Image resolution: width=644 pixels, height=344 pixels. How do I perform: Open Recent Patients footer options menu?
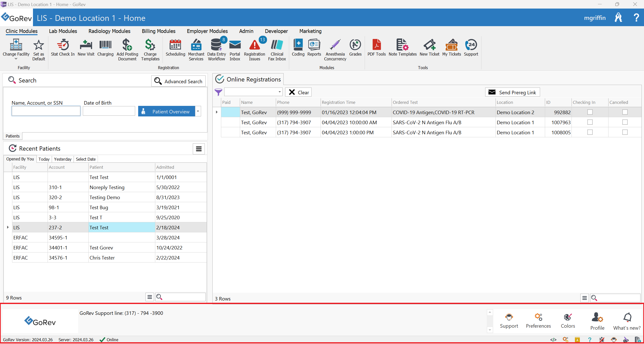[x=150, y=297]
